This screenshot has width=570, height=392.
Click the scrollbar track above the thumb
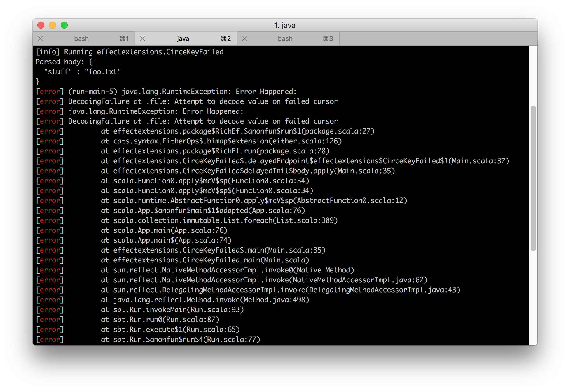[x=533, y=76]
